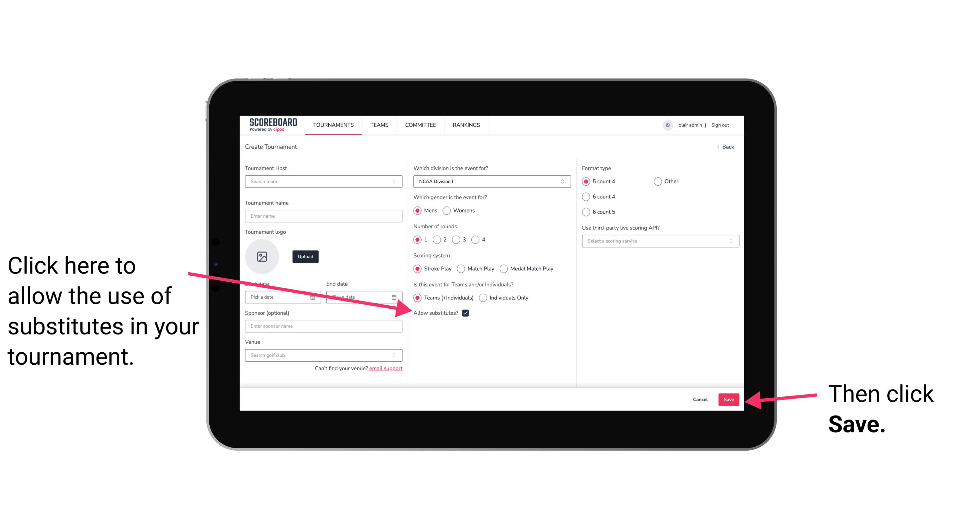Enable Allow substitutes checkbox
The image size is (980, 527).
(x=466, y=313)
